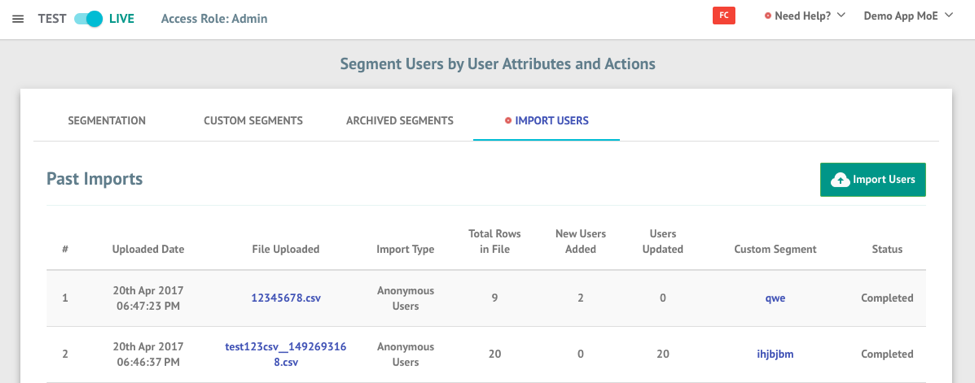Click the Past Imports heading
This screenshot has width=975, height=383.
point(95,180)
